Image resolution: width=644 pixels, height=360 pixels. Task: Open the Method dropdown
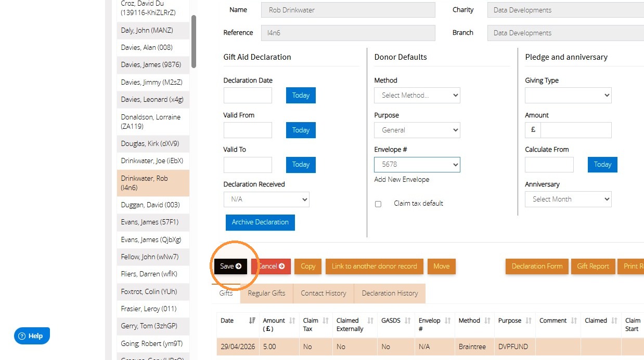(417, 95)
